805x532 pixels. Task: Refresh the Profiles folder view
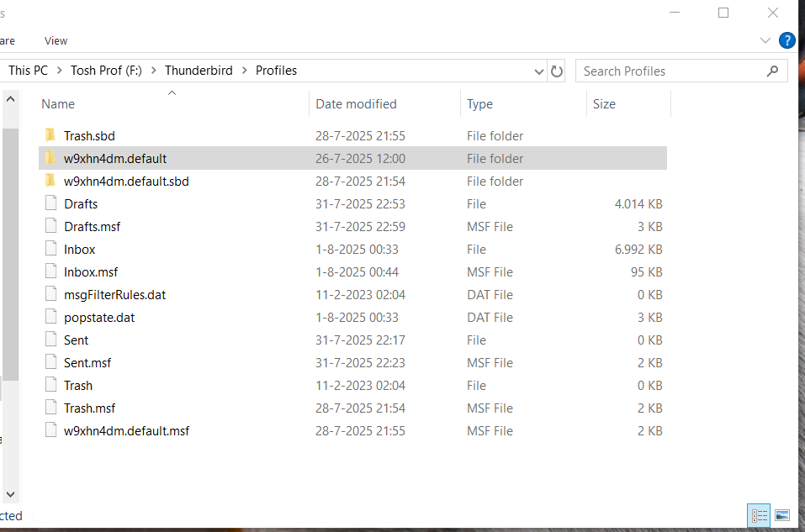click(557, 71)
